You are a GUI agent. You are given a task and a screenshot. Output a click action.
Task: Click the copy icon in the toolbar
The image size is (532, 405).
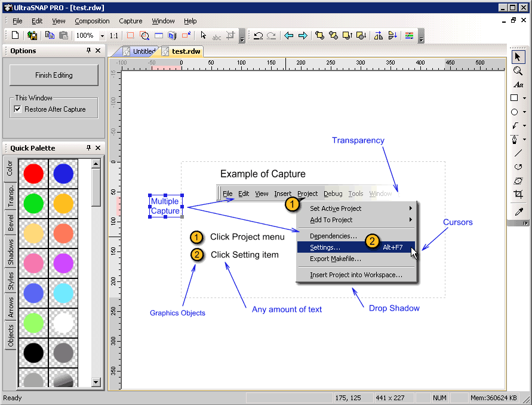[50, 35]
